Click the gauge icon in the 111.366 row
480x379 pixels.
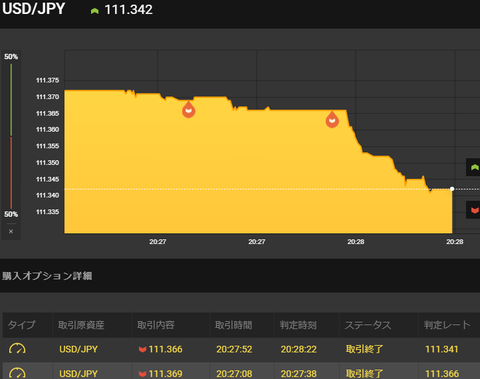pyautogui.click(x=17, y=349)
